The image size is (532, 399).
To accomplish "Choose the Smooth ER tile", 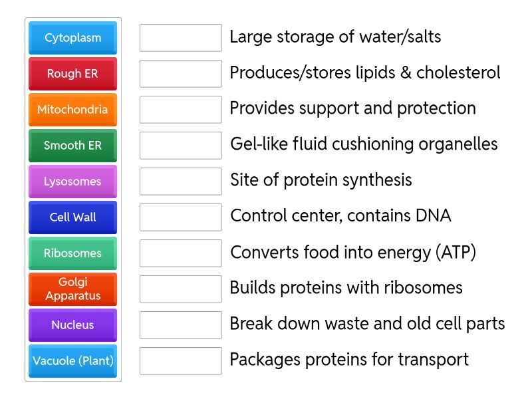I will pos(72,146).
